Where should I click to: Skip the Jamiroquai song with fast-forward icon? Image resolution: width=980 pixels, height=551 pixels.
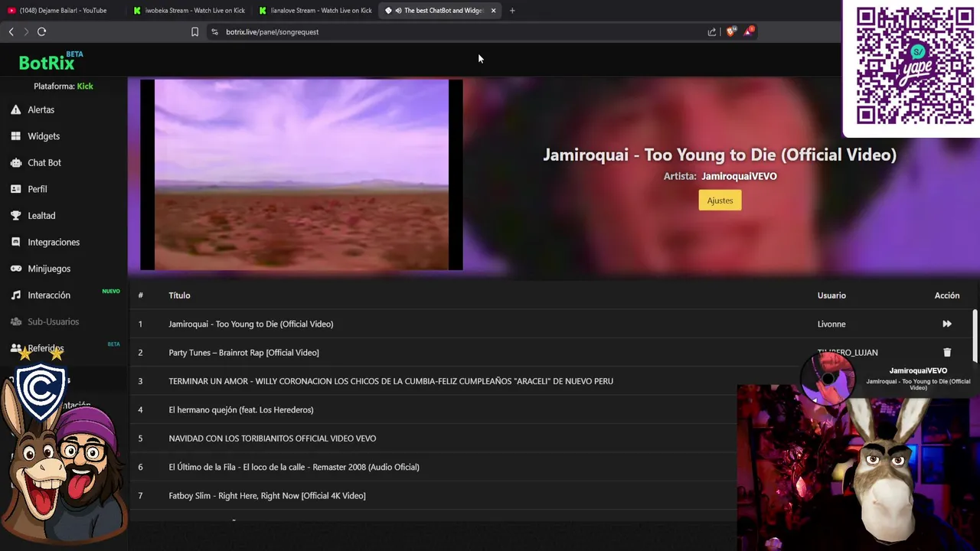(x=947, y=324)
